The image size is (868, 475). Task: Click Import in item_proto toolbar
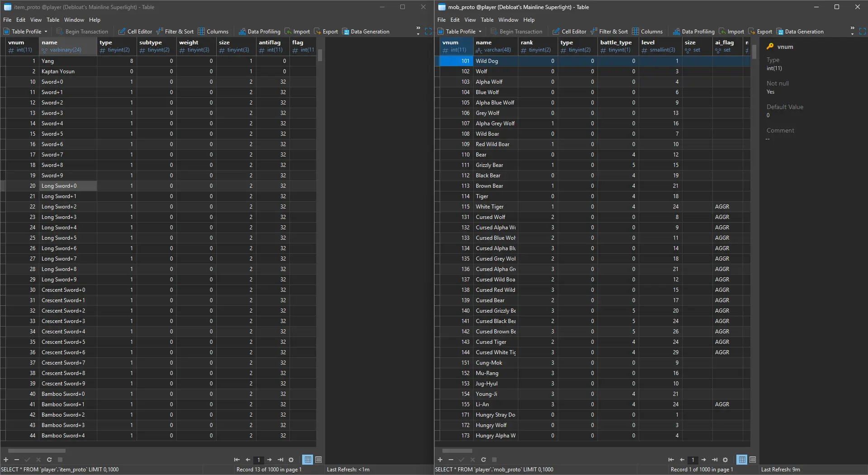point(297,32)
